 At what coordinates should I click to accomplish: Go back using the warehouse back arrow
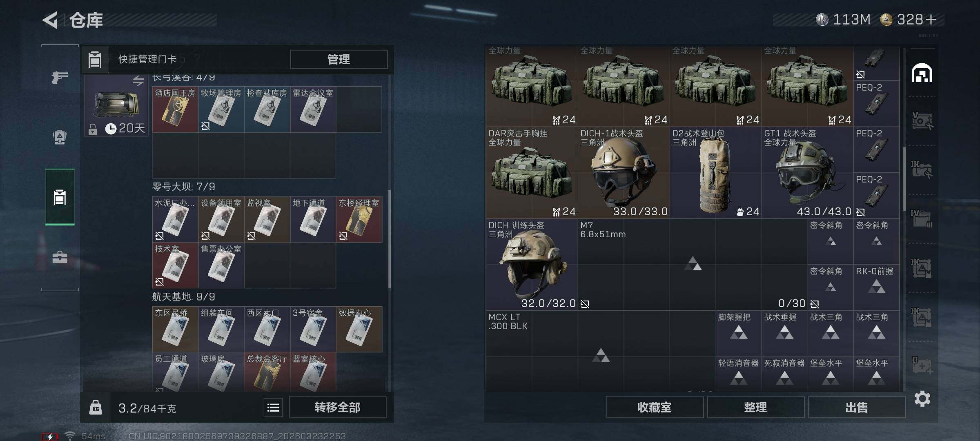50,20
